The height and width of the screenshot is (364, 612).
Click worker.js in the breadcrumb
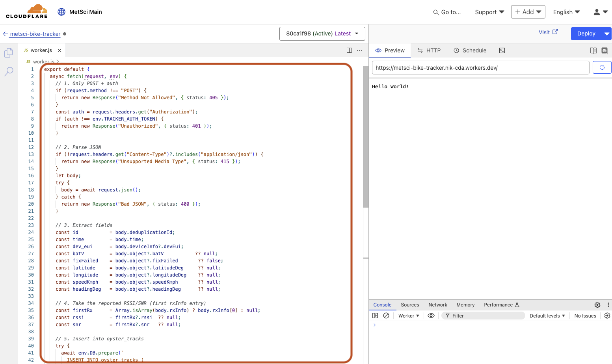(x=44, y=61)
